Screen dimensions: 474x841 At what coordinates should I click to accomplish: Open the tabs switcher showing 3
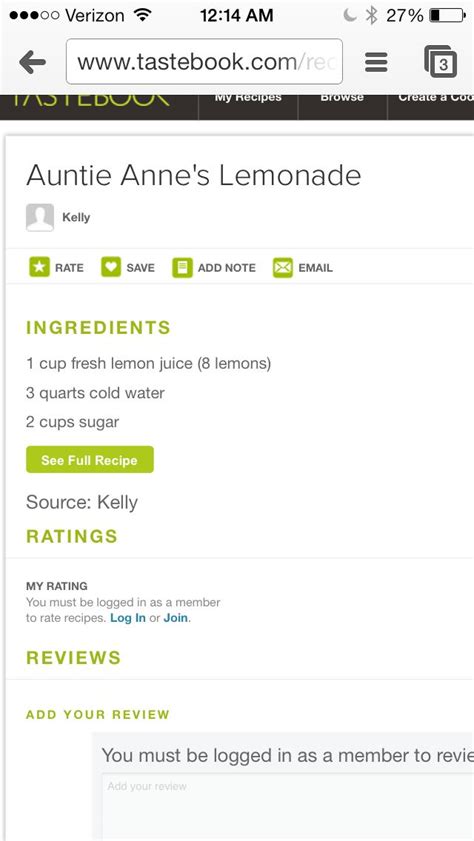tap(441, 62)
